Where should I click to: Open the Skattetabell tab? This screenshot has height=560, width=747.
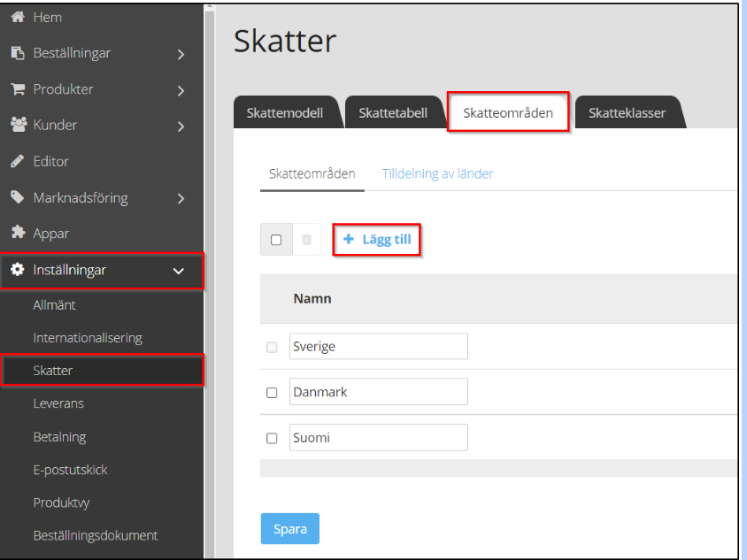click(x=394, y=111)
